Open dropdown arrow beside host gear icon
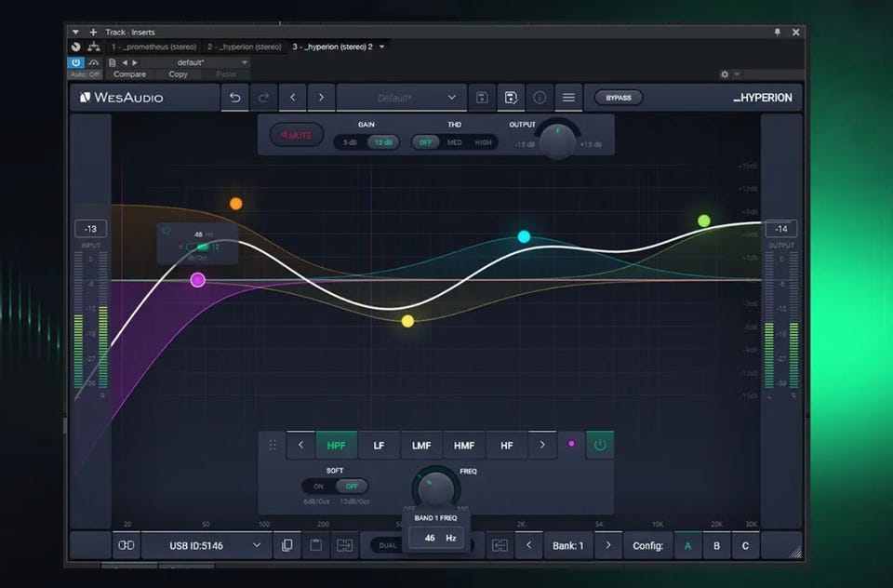This screenshot has width=893, height=588. pyautogui.click(x=737, y=74)
